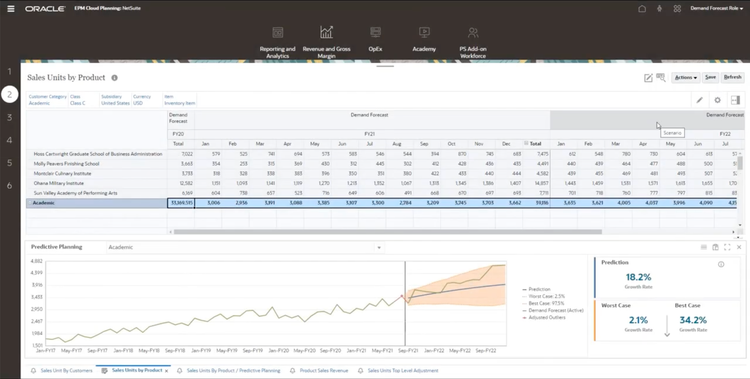The image size is (750, 379).
Task: Open the OpEx cluster
Action: [x=375, y=39]
